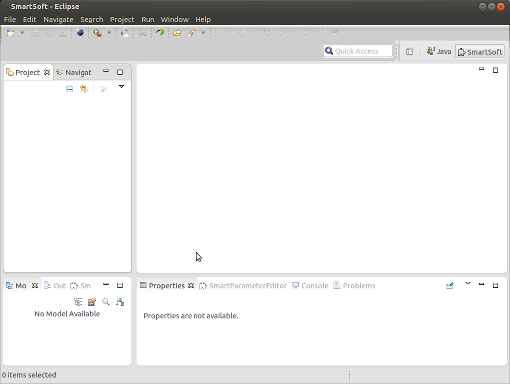Minimize the Project explorer panel
The width and height of the screenshot is (510, 384).
106,71
